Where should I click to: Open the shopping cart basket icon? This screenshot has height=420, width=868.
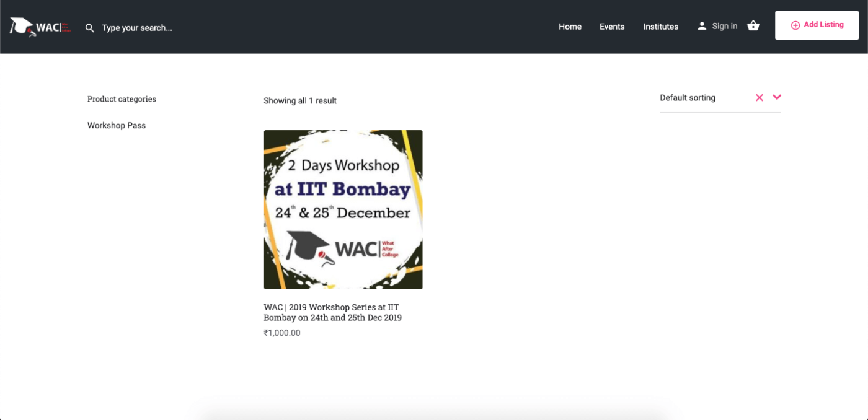(x=753, y=26)
